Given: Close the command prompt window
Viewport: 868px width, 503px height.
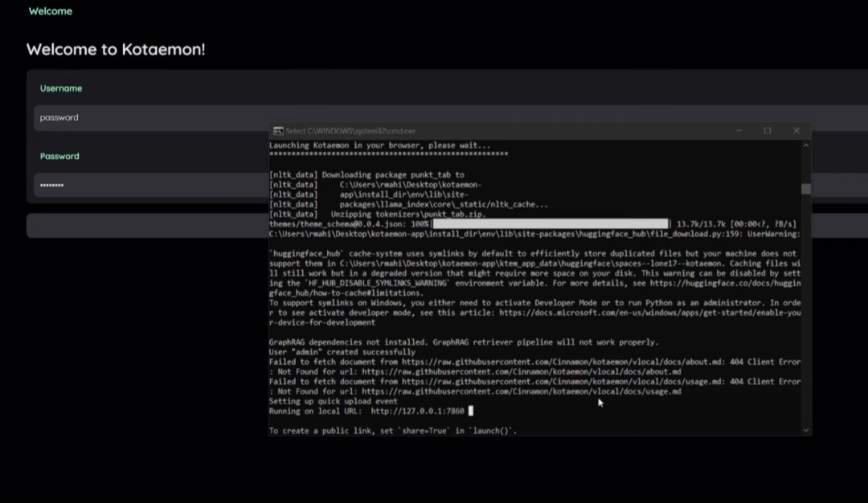Looking at the screenshot, I should (x=796, y=130).
